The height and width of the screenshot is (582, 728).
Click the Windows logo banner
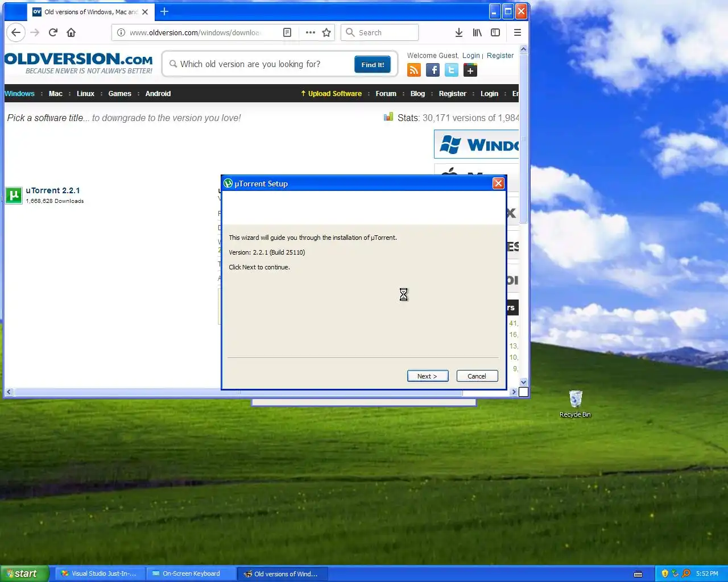coord(477,144)
